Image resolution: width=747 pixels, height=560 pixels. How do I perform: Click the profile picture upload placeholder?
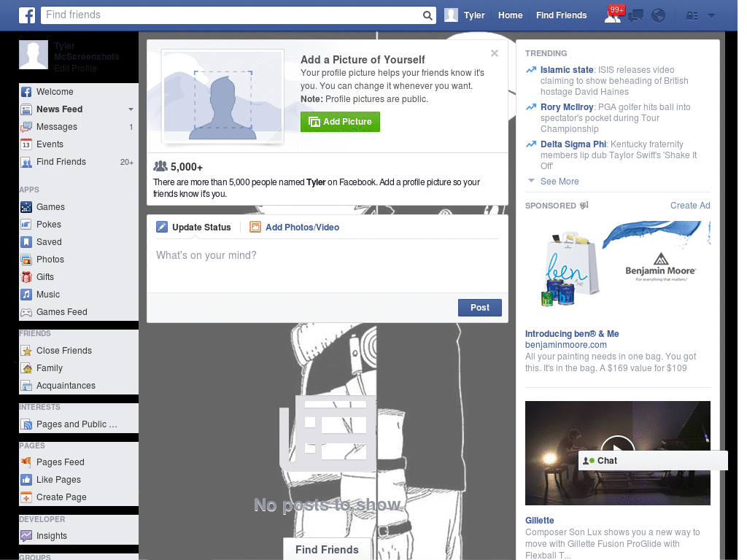[x=223, y=98]
